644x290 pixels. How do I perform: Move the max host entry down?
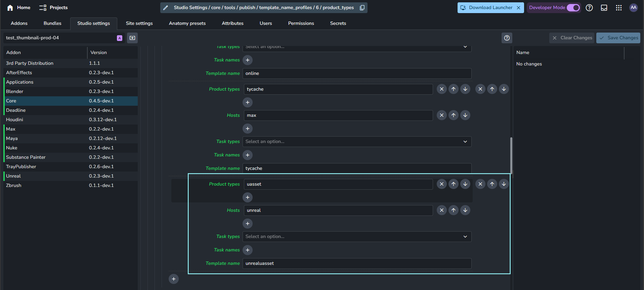[x=465, y=115]
